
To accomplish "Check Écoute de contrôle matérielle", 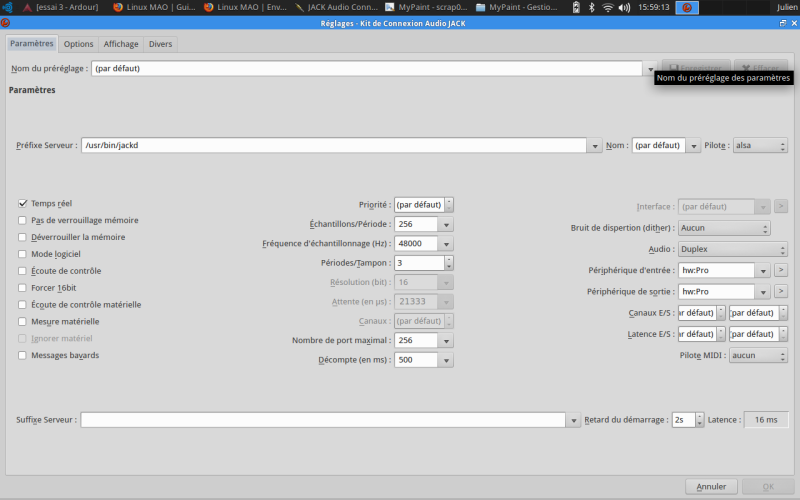I will pyautogui.click(x=22, y=304).
